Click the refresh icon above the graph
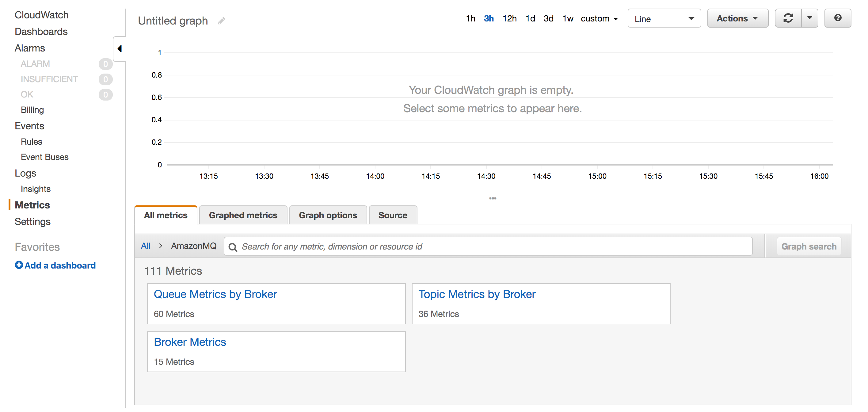Image resolution: width=868 pixels, height=412 pixels. [x=789, y=18]
